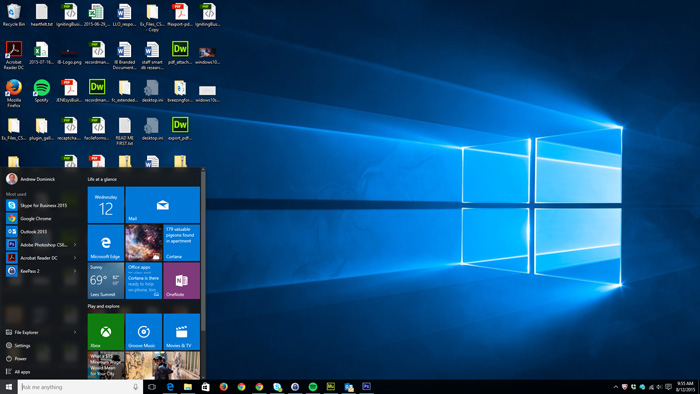The height and width of the screenshot is (394, 700).
Task: Open Skype for Business 2015 from Most used
Action: coord(41,205)
